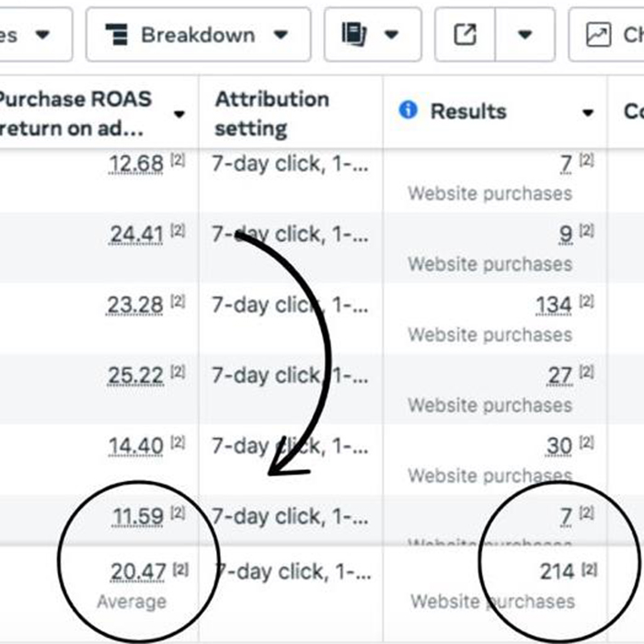The width and height of the screenshot is (644, 644).
Task: Click the Results info icon
Action: click(408, 110)
